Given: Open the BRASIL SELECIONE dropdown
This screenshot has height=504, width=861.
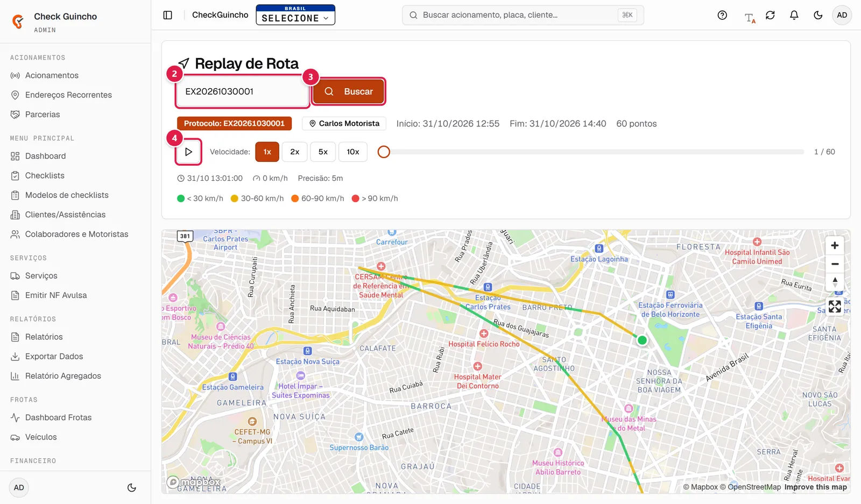Looking at the screenshot, I should pos(295,15).
